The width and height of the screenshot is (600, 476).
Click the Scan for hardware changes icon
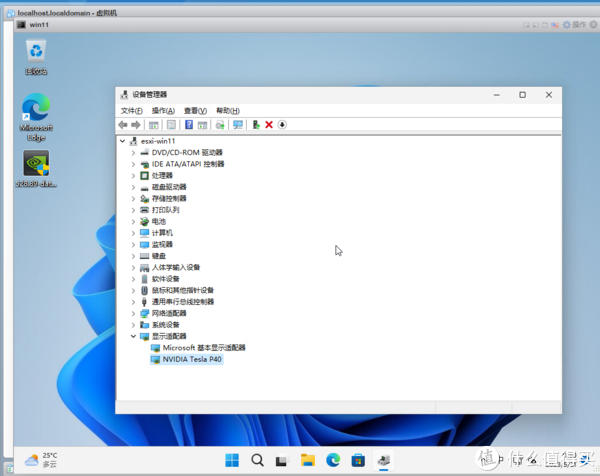(237, 125)
